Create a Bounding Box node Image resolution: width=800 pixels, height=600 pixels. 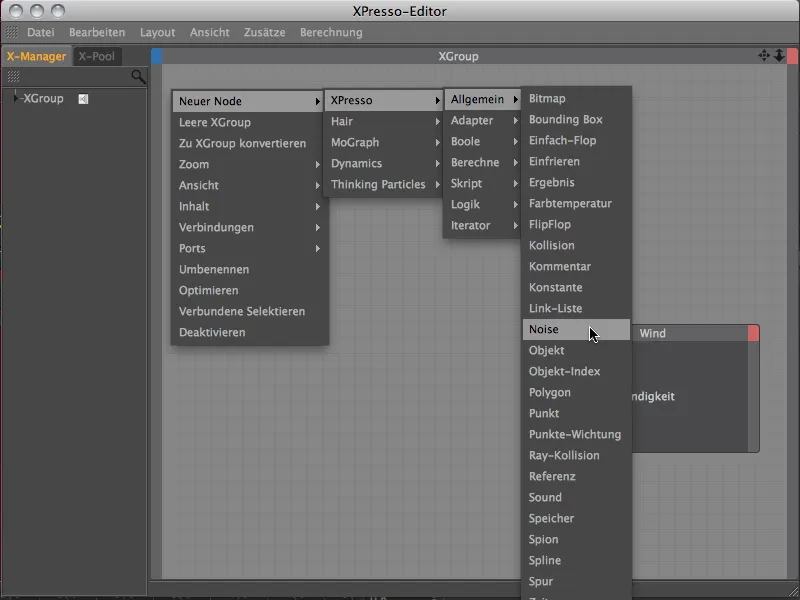(576, 119)
